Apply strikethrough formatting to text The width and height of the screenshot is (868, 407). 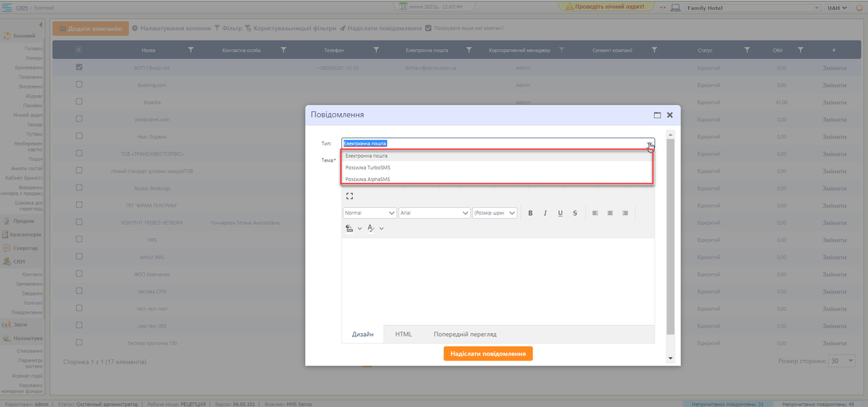(575, 213)
